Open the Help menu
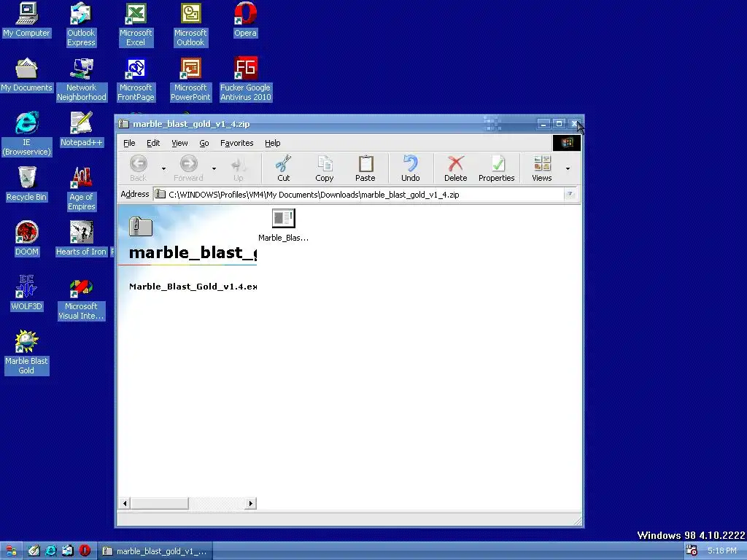Viewport: 747px width, 560px height. point(273,143)
